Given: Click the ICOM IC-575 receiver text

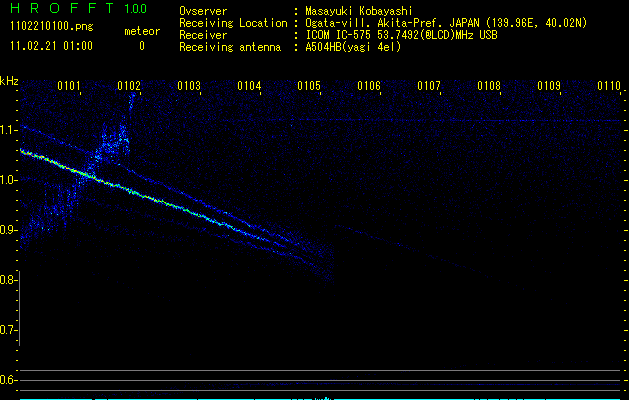Looking at the screenshot, I should point(401,35).
